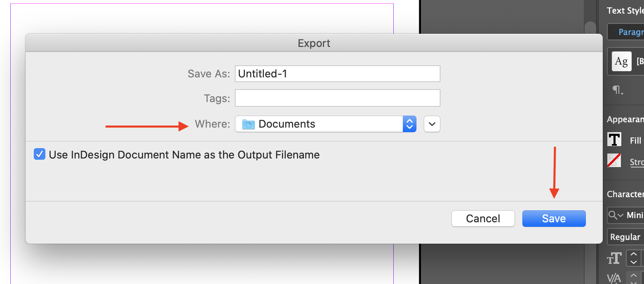Open the Regular font style dropdown
This screenshot has height=284, width=644.
pos(625,237)
